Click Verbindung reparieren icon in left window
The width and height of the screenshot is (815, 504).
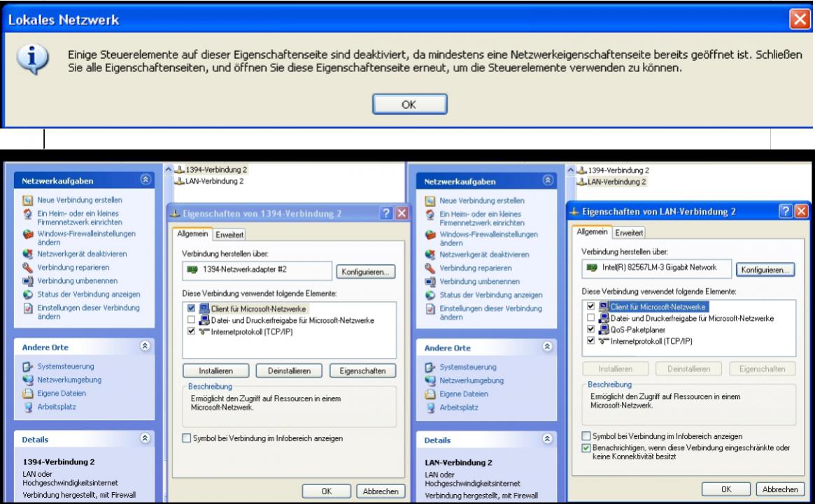point(27,268)
